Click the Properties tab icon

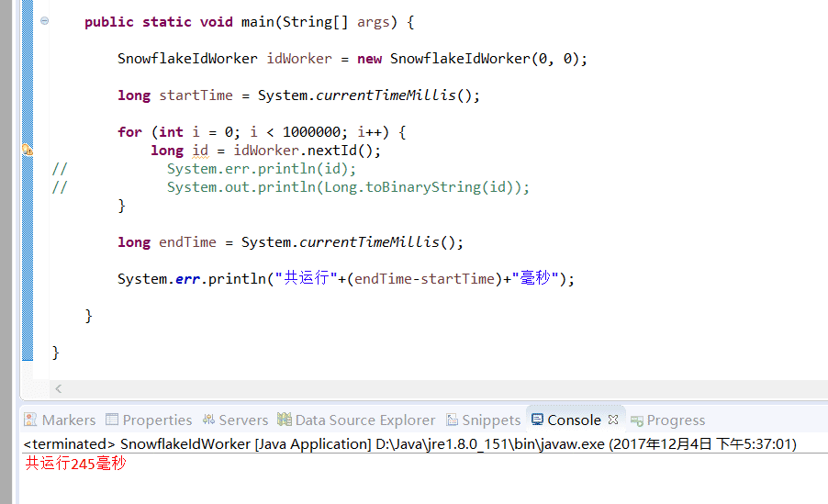pyautogui.click(x=112, y=420)
